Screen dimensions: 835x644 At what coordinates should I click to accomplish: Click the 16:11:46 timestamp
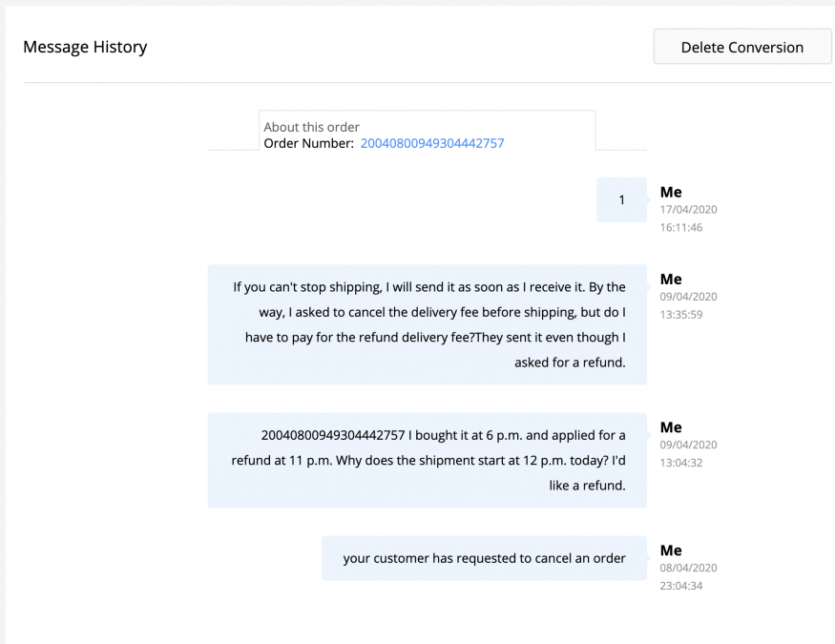click(x=681, y=228)
